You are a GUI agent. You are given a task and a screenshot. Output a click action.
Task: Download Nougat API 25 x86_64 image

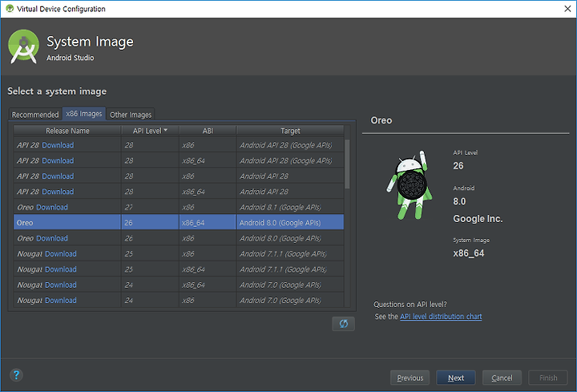(x=61, y=269)
